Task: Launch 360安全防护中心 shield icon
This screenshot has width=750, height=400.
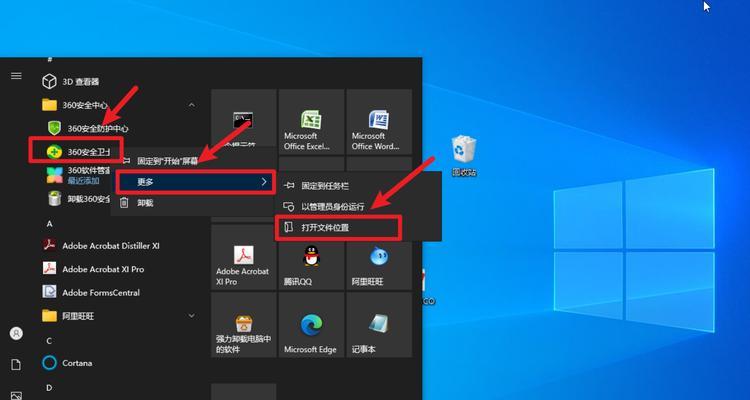Action: (x=55, y=128)
